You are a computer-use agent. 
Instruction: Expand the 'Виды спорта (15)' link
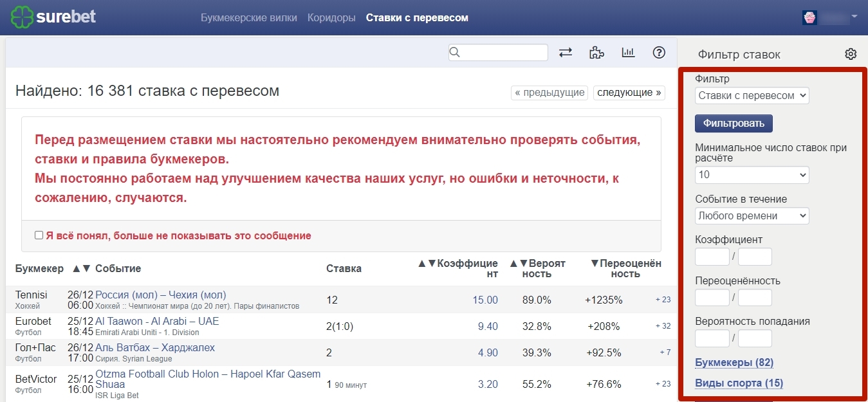[739, 383]
